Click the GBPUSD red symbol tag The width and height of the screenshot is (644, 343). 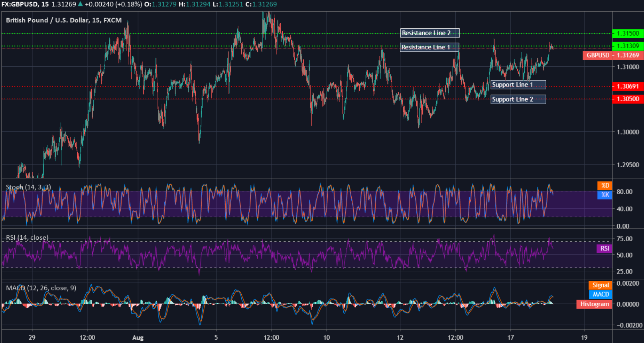[x=597, y=55]
